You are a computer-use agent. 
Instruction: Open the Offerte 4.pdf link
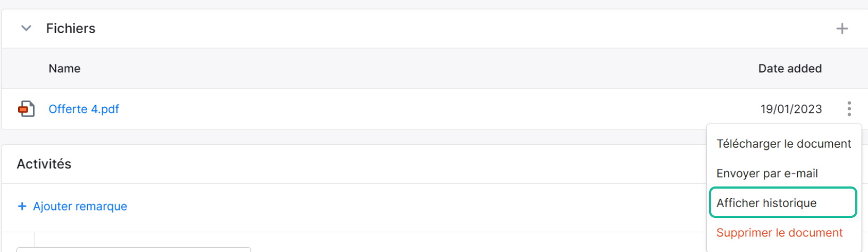click(84, 109)
